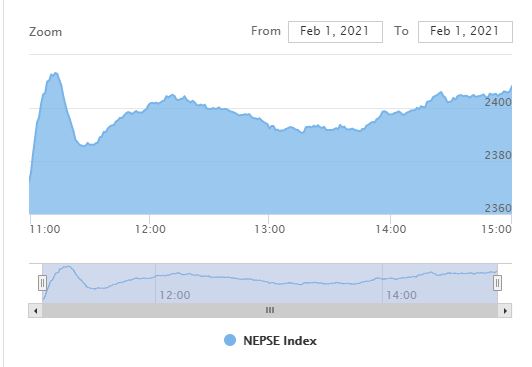Viewport: 532px width, 367px height.
Task: Toggle the NEPSE Index legend item
Action: click(270, 341)
